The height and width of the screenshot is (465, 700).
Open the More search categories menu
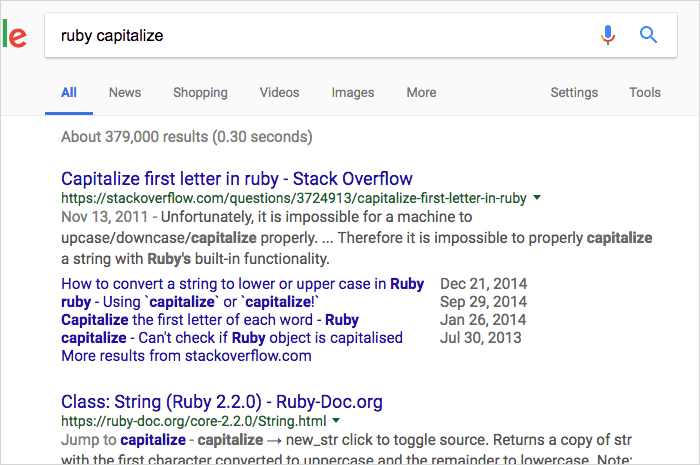421,92
